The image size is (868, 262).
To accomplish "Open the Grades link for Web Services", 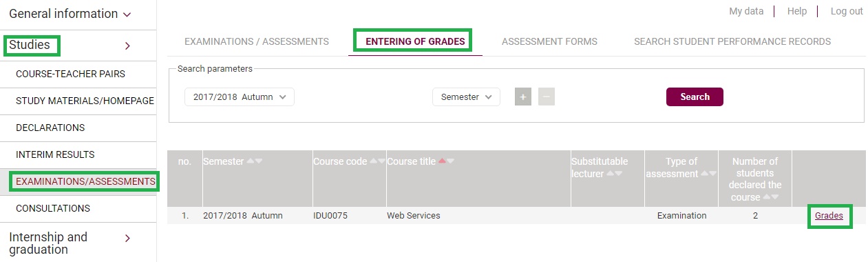I will (x=829, y=216).
